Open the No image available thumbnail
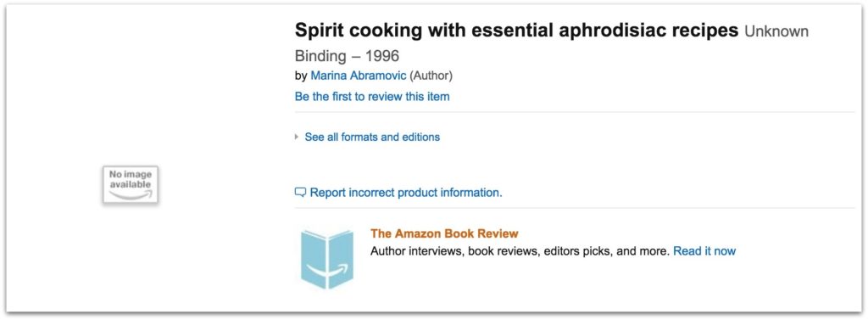Viewport: 868px width, 320px height. click(130, 185)
